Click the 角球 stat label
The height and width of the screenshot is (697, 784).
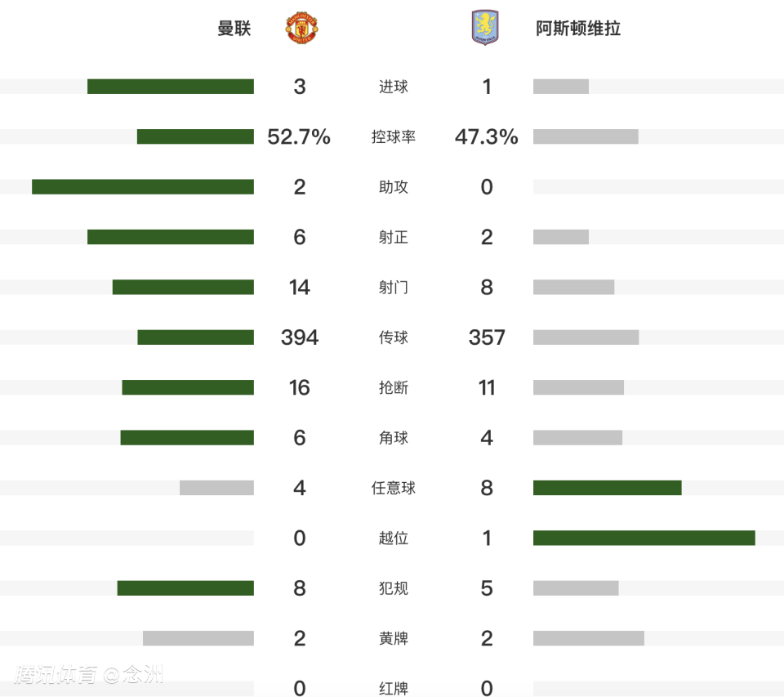(x=394, y=438)
